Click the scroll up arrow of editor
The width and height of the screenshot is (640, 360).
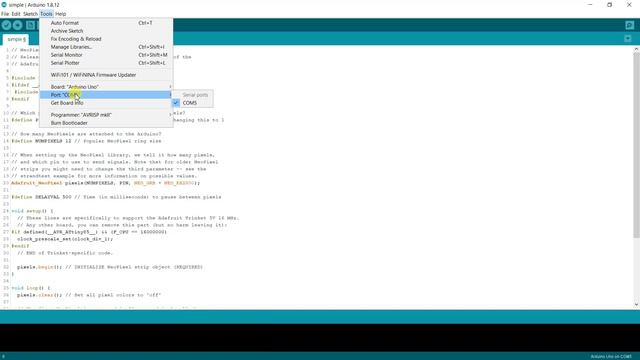pos(636,49)
